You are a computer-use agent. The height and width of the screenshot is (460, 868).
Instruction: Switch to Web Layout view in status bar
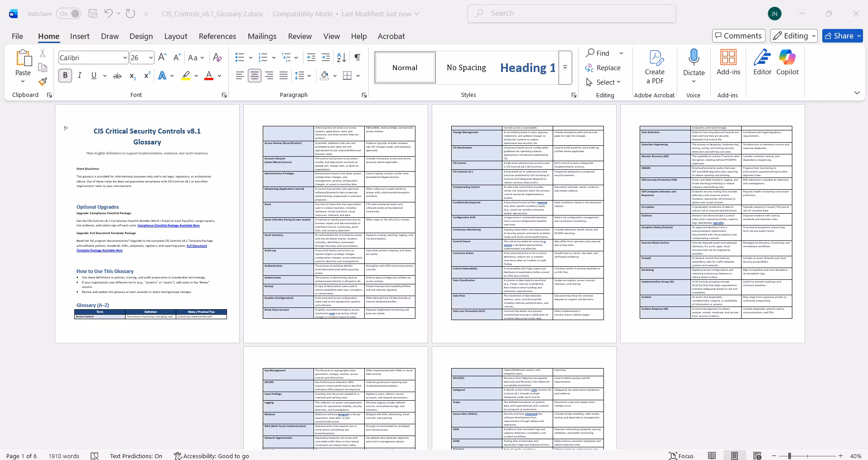pos(757,456)
